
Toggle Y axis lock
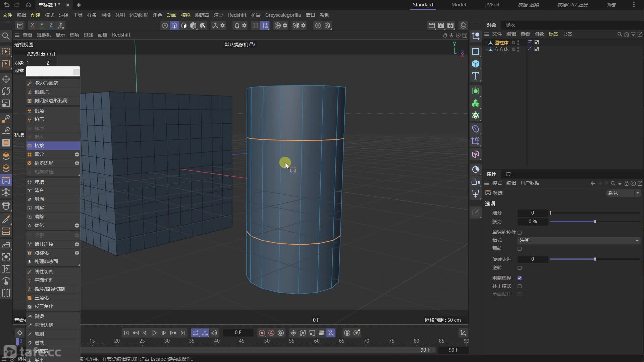click(x=42, y=25)
